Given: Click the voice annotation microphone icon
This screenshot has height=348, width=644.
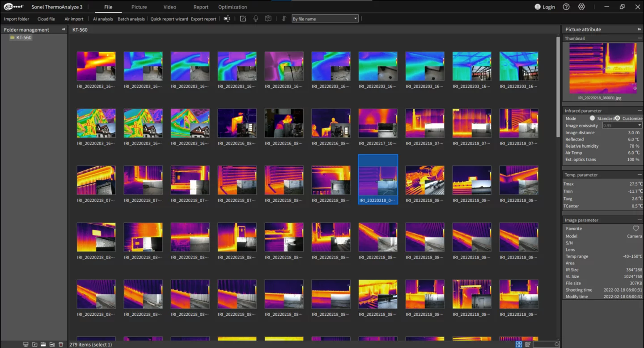Looking at the screenshot, I should (x=256, y=19).
